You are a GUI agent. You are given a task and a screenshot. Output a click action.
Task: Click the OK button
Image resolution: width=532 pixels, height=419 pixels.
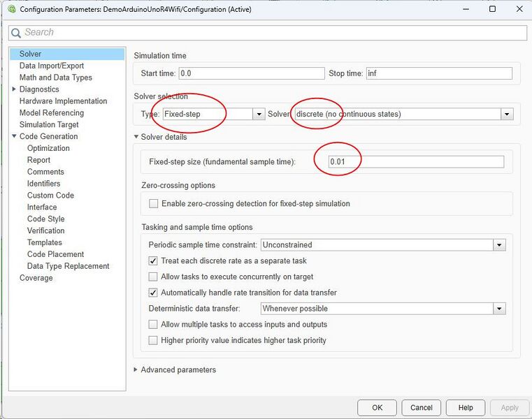[x=377, y=407]
